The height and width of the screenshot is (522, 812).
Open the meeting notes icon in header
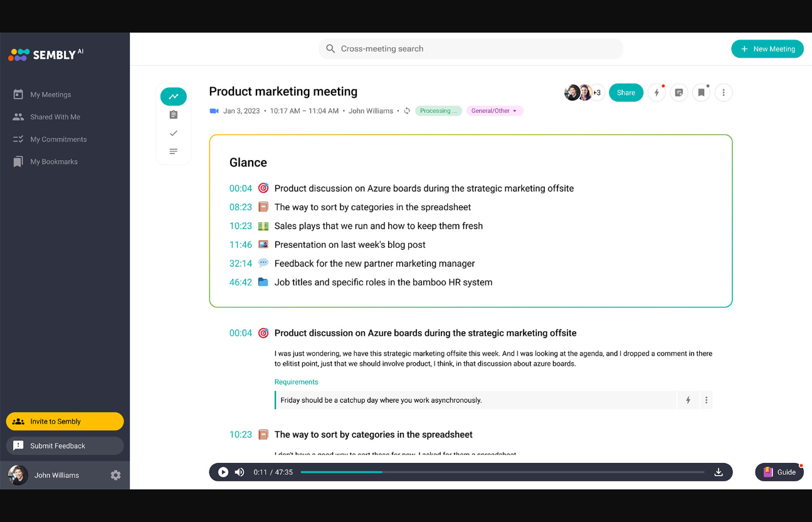(x=678, y=93)
